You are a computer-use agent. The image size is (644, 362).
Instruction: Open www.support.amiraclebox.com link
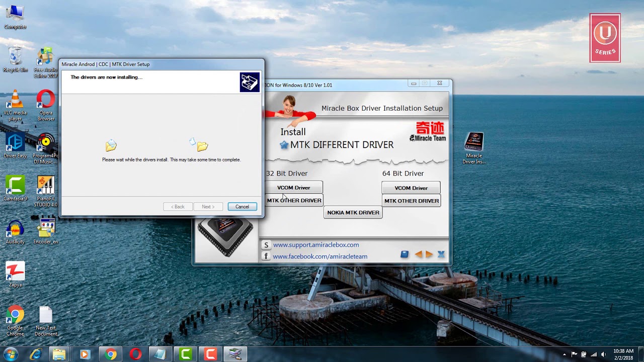(x=316, y=245)
